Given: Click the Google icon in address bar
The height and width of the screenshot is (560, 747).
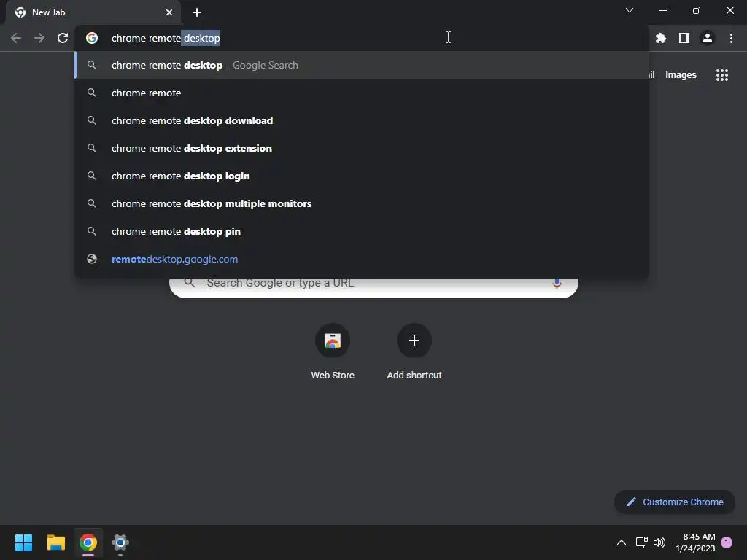Looking at the screenshot, I should click(92, 38).
